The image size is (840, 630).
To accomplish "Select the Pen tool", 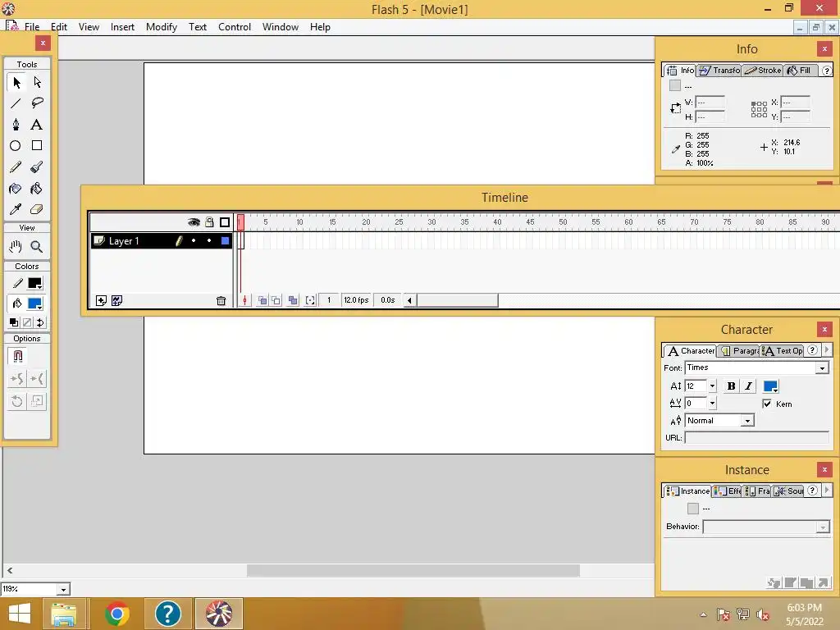I will coord(16,125).
